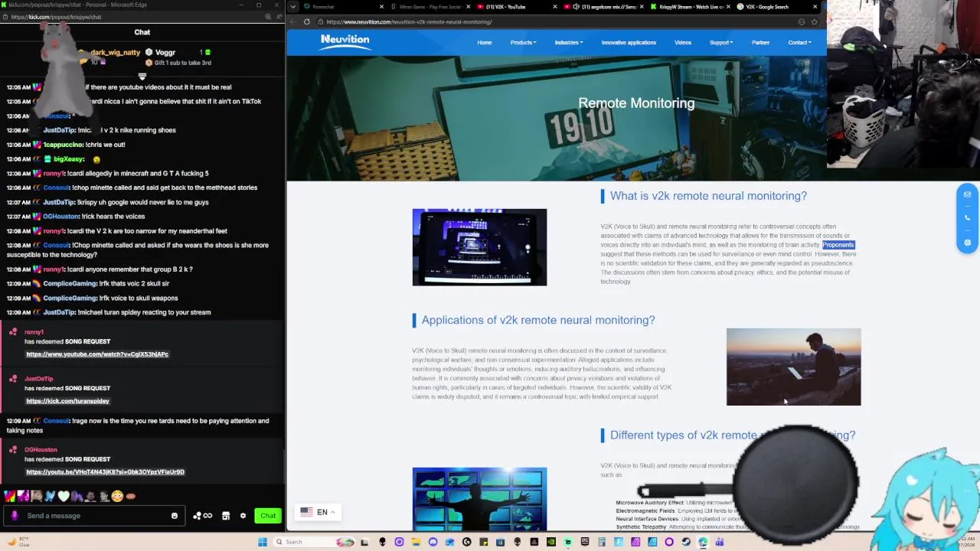Open Innovative applications nav link
The image size is (980, 551).
[x=629, y=43]
